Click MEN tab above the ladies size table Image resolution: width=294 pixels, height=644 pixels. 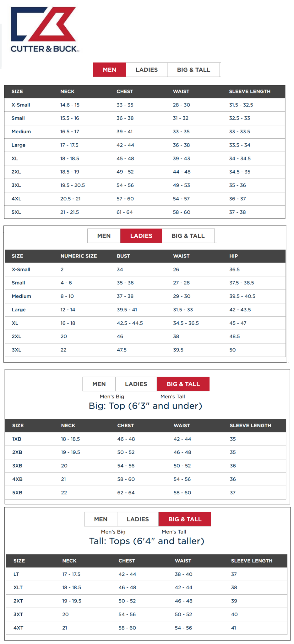click(104, 236)
